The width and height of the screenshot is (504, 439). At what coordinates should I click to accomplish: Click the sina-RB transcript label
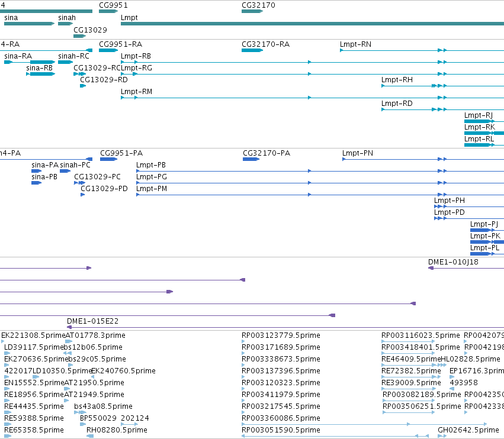pos(39,68)
